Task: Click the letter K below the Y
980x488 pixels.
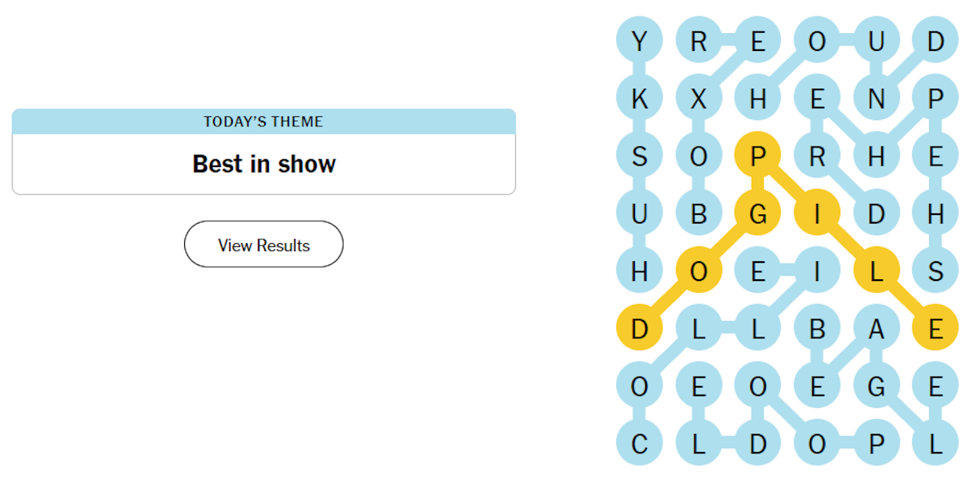Action: pyautogui.click(x=639, y=98)
